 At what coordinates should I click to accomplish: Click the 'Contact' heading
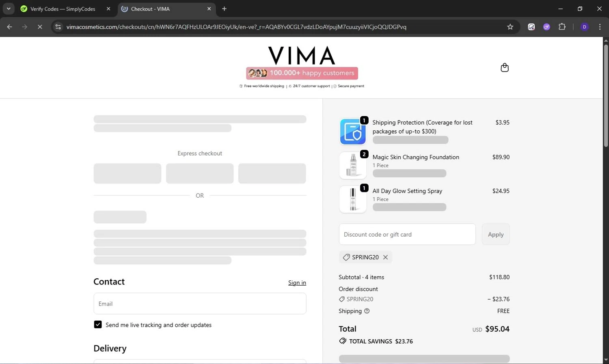coord(109,282)
